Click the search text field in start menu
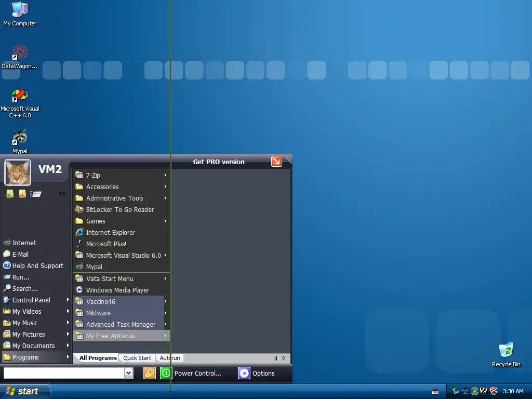The width and height of the screenshot is (532, 399). point(64,373)
